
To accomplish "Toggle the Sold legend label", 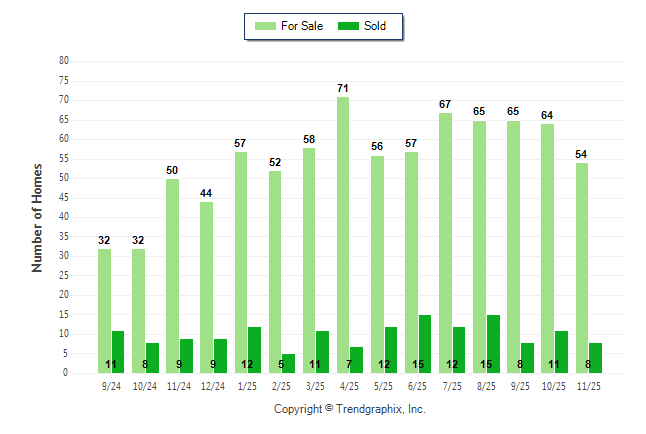I will 376,26.
